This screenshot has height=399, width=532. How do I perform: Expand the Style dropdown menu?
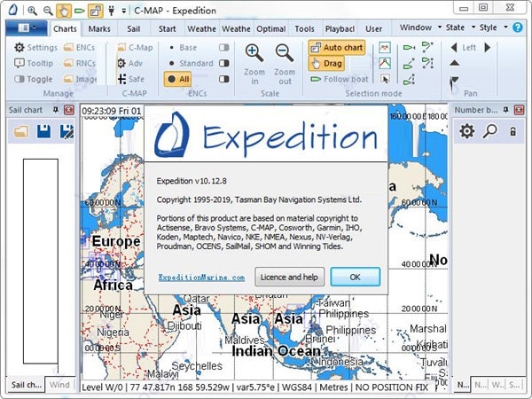click(x=494, y=27)
